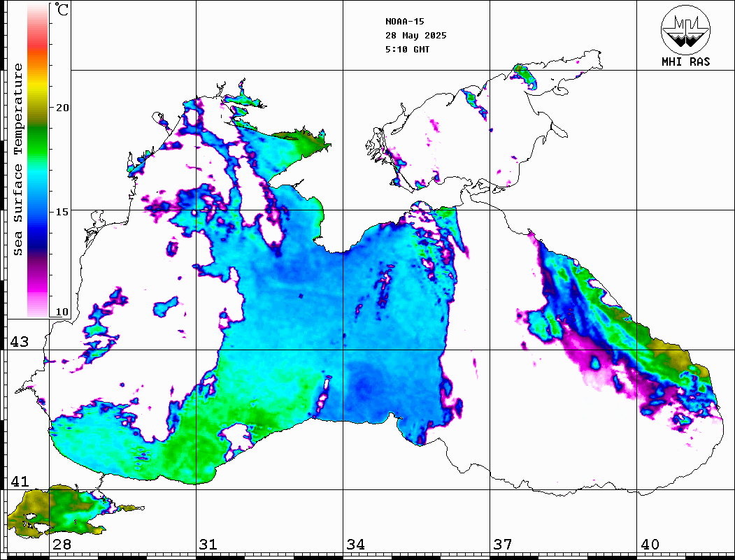735x560 pixels.
Task: Click the '10' value on temperature legend
Action: [x=62, y=312]
